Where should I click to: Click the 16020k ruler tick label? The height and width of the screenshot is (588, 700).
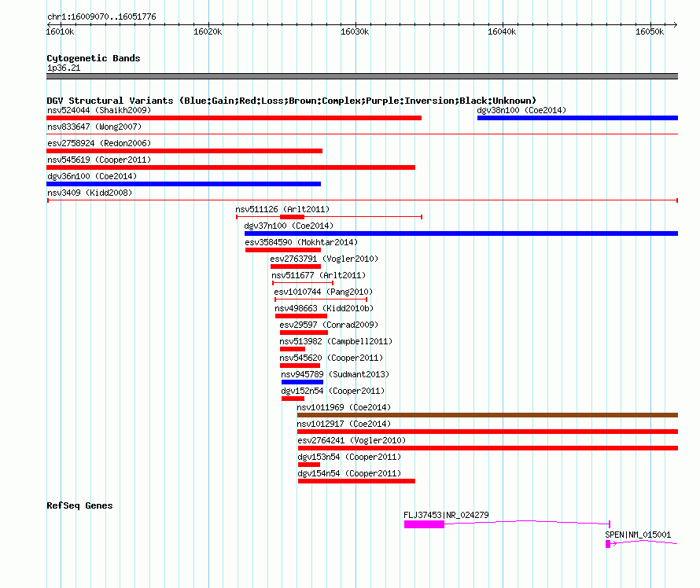(x=208, y=31)
